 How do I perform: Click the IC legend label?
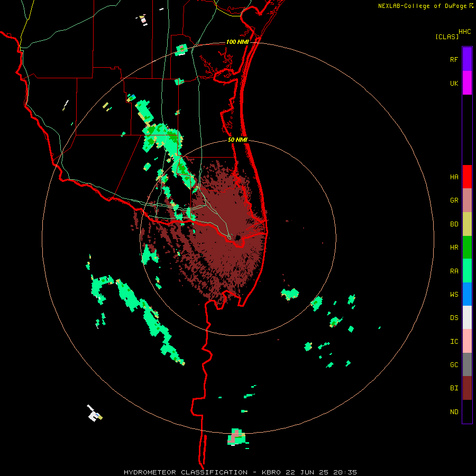454,342
